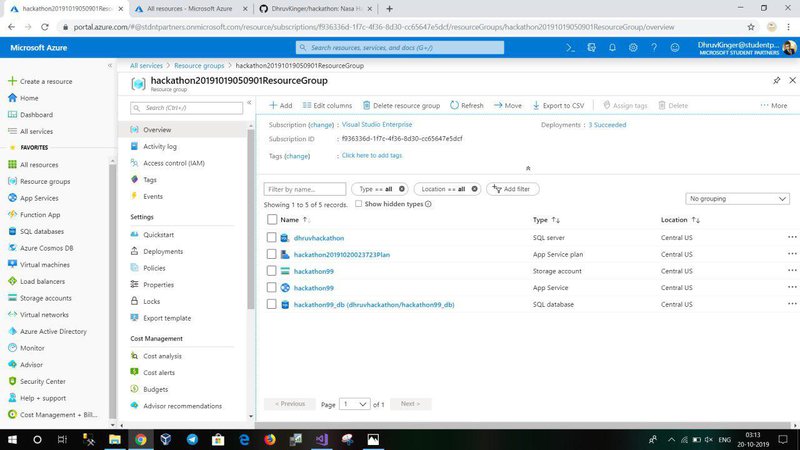Open directory and subscription filter icon
800x450 pixels.
point(591,47)
